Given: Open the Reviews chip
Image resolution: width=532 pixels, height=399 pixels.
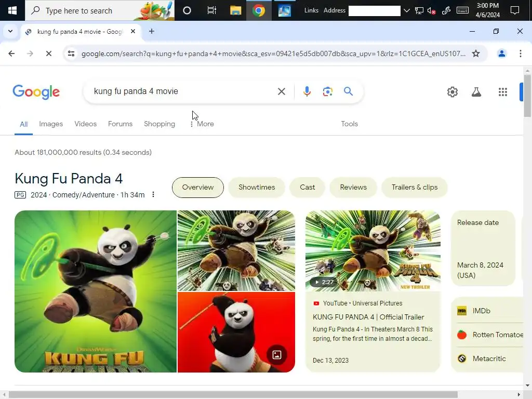Looking at the screenshot, I should (x=353, y=187).
